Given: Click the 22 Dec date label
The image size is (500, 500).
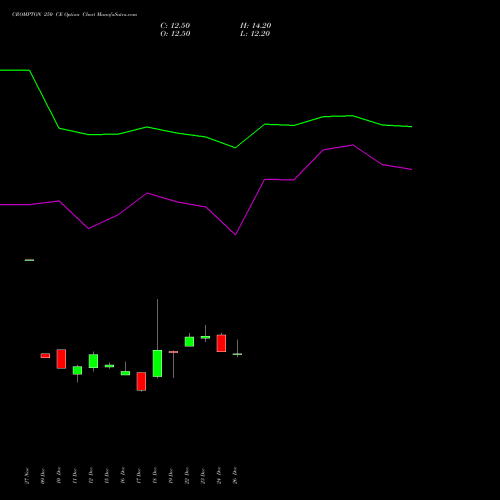Looking at the screenshot, I should [x=187, y=476].
